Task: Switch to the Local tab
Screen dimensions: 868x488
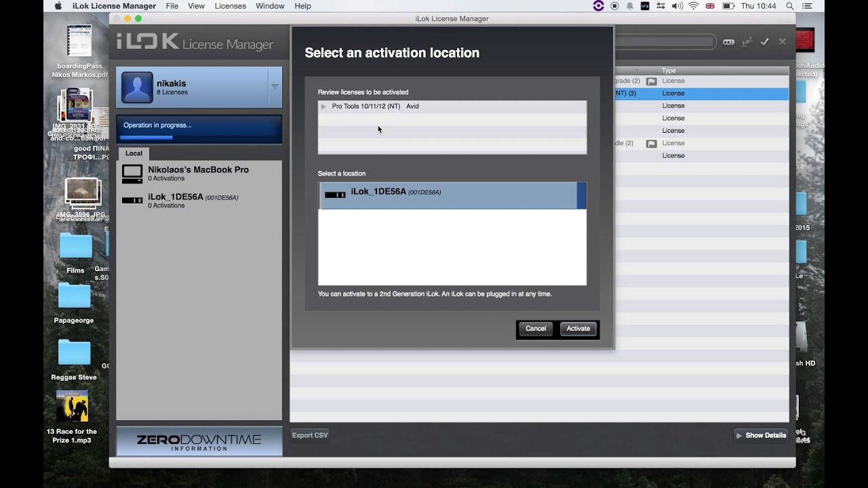Action: (x=134, y=154)
